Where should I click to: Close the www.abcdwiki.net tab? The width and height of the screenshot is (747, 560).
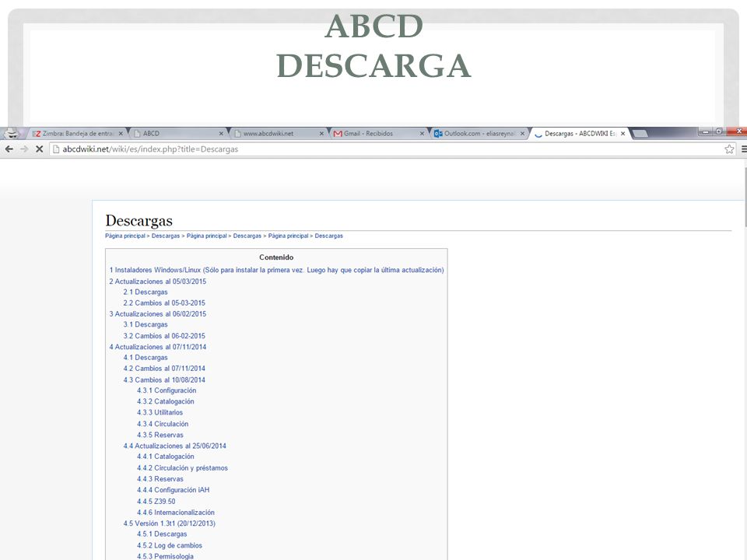point(321,134)
